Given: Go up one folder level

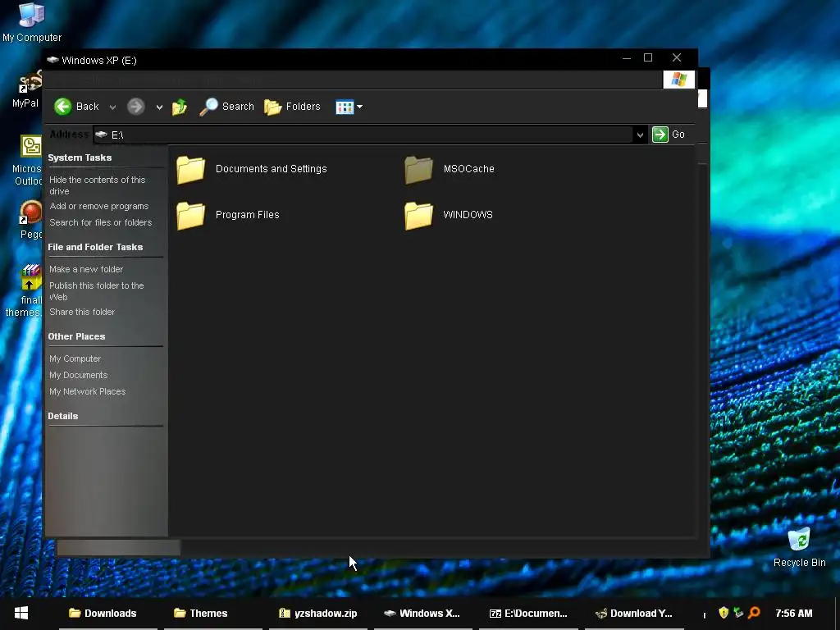Looking at the screenshot, I should click(x=180, y=107).
